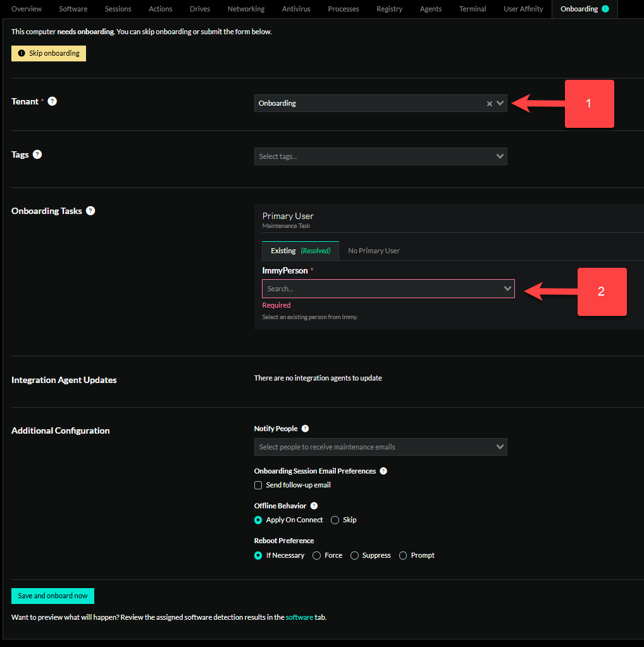This screenshot has width=644, height=647.
Task: Select the Skip offline behavior option
Action: (334, 520)
